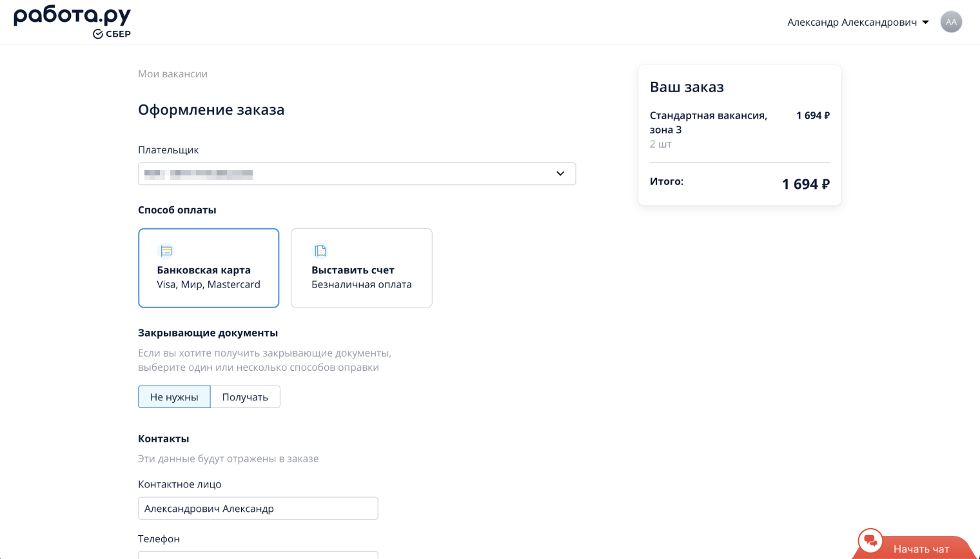
Task: Select Выставить счет payment method
Action: [361, 268]
